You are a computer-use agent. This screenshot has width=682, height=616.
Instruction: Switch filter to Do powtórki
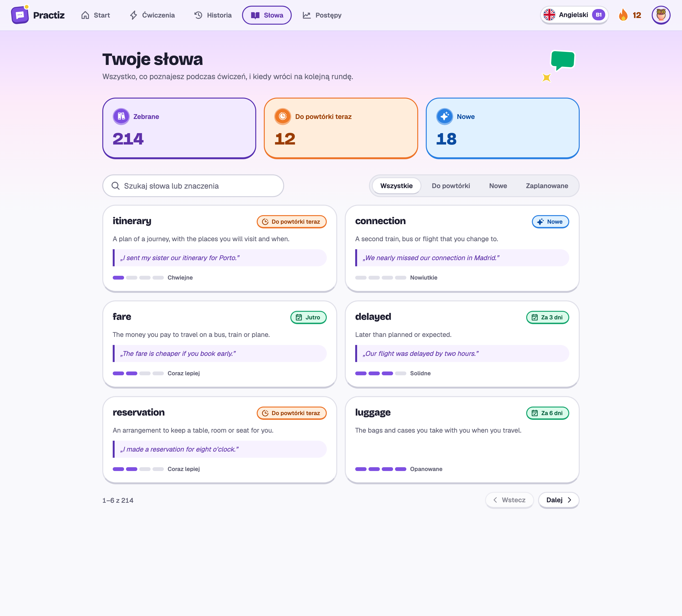pos(451,186)
